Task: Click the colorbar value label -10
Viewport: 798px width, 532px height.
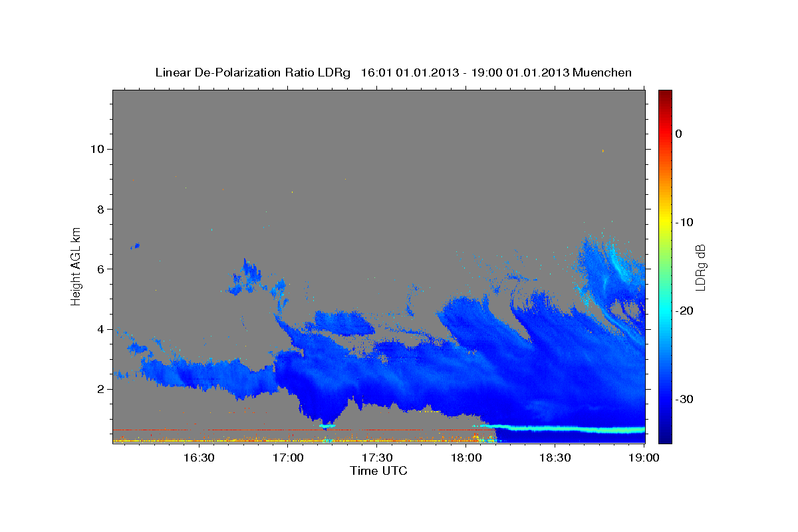Action: (x=685, y=222)
